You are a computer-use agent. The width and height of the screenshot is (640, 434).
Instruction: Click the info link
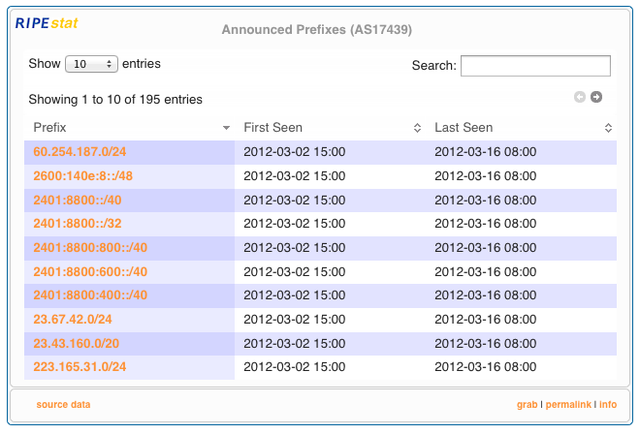point(608,405)
